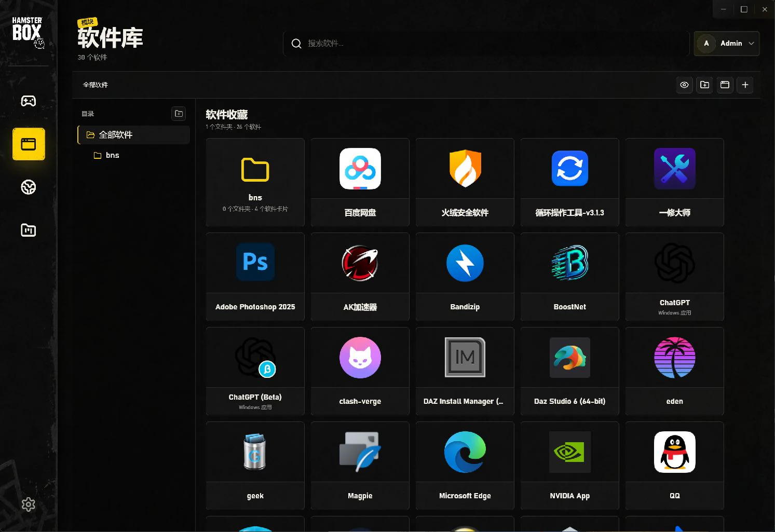The width and height of the screenshot is (775, 532).
Task: Add a new directory folder in tree panel
Action: click(179, 114)
